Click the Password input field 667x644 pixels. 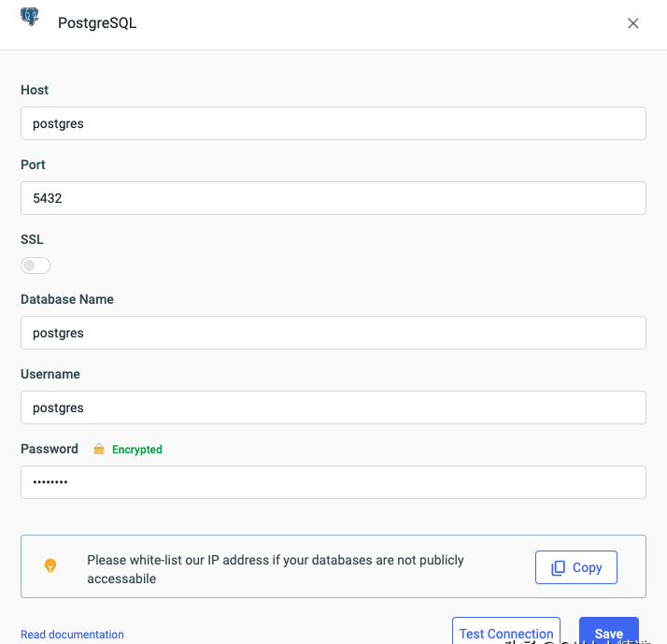[333, 482]
